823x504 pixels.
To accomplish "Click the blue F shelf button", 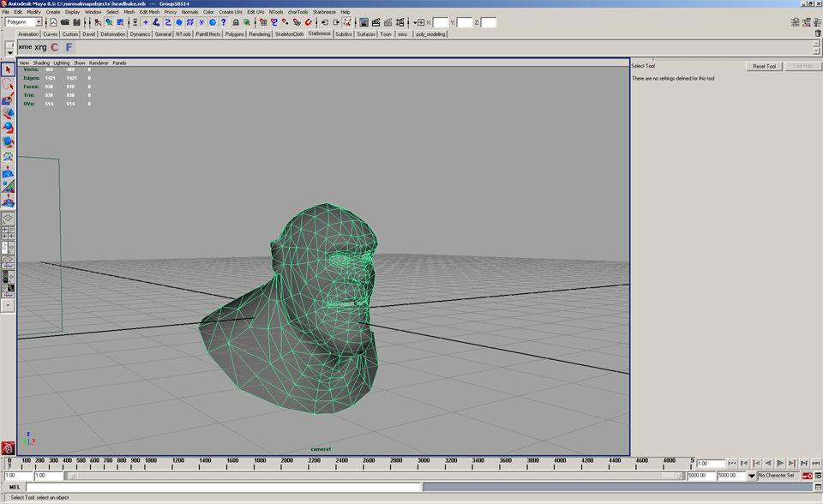I will 69,47.
